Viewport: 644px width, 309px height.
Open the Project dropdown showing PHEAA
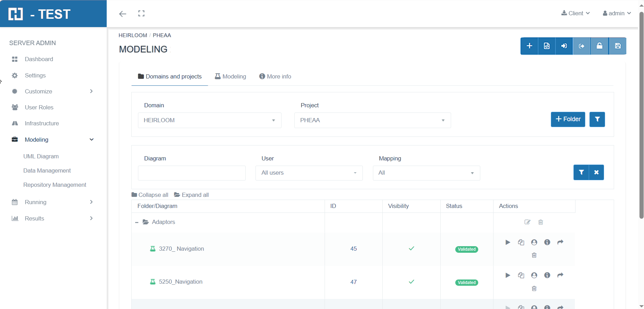pos(372,120)
